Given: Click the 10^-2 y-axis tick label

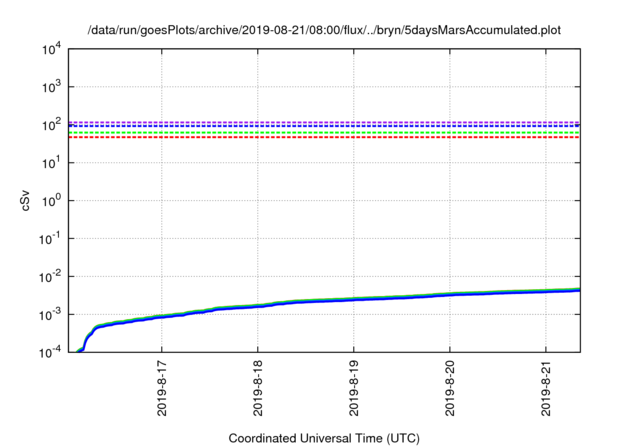Looking at the screenshot, I should [x=50, y=277].
